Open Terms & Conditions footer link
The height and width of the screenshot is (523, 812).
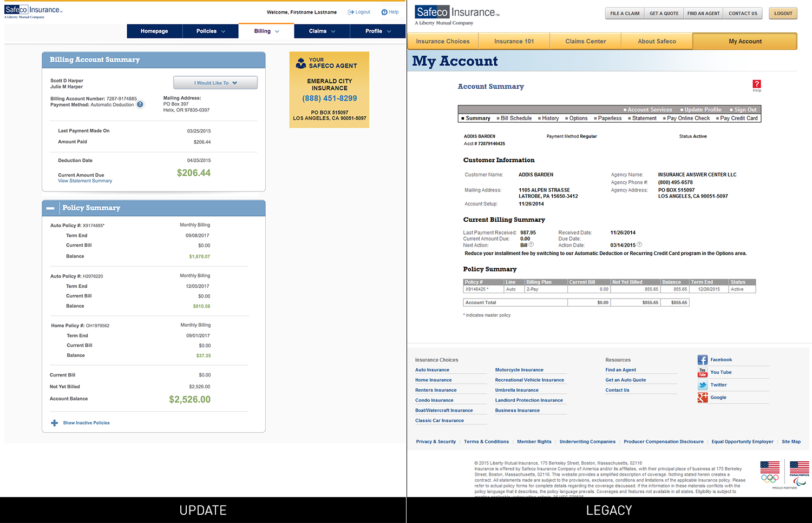pos(486,442)
